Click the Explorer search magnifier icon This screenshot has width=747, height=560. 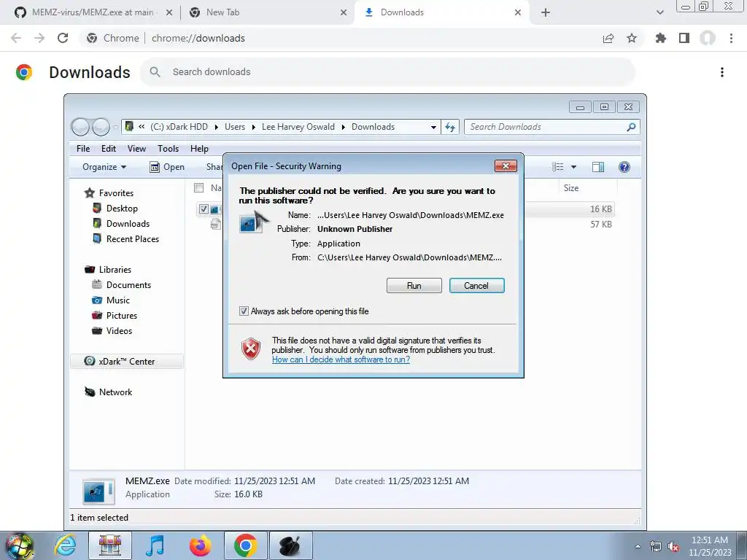(x=631, y=127)
